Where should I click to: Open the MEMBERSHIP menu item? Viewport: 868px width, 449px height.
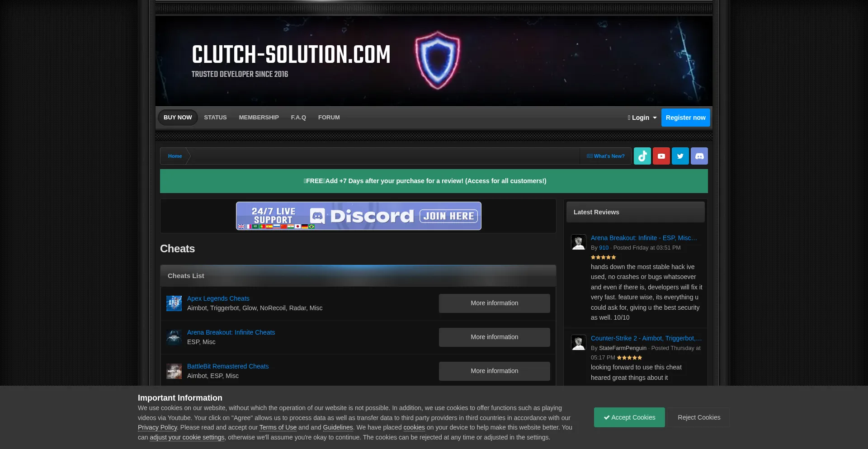tap(259, 118)
